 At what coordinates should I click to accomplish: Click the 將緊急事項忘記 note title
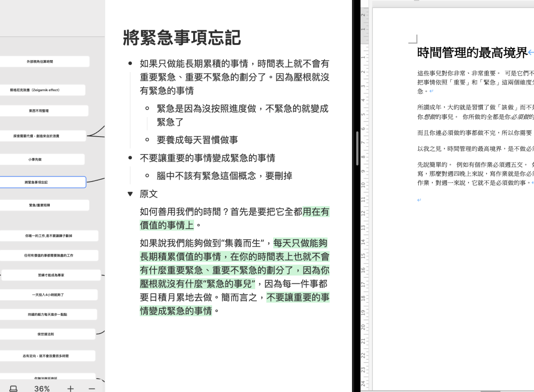coord(182,38)
